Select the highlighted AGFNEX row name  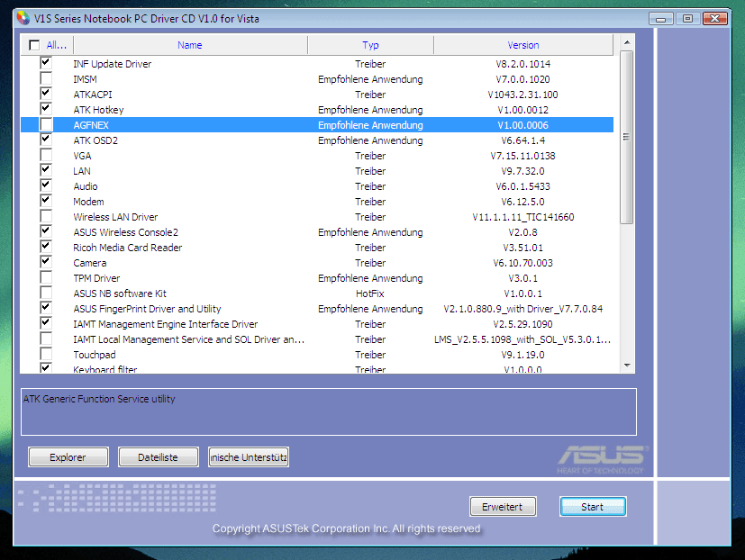click(91, 125)
